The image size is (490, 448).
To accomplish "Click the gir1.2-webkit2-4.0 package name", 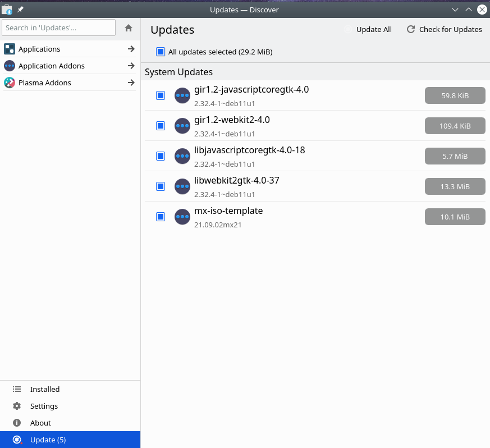I will pyautogui.click(x=232, y=120).
